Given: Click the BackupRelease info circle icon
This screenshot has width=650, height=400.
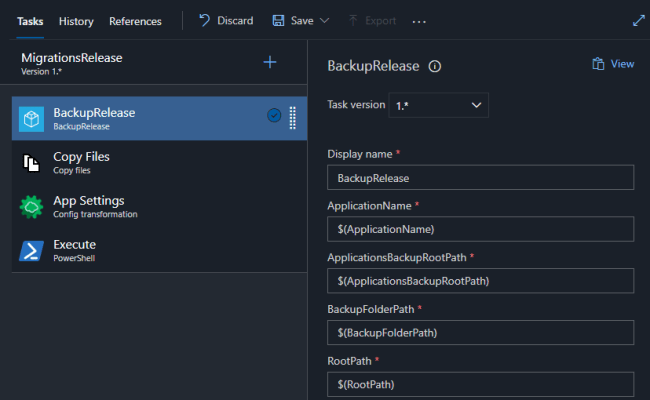Looking at the screenshot, I should (435, 66).
